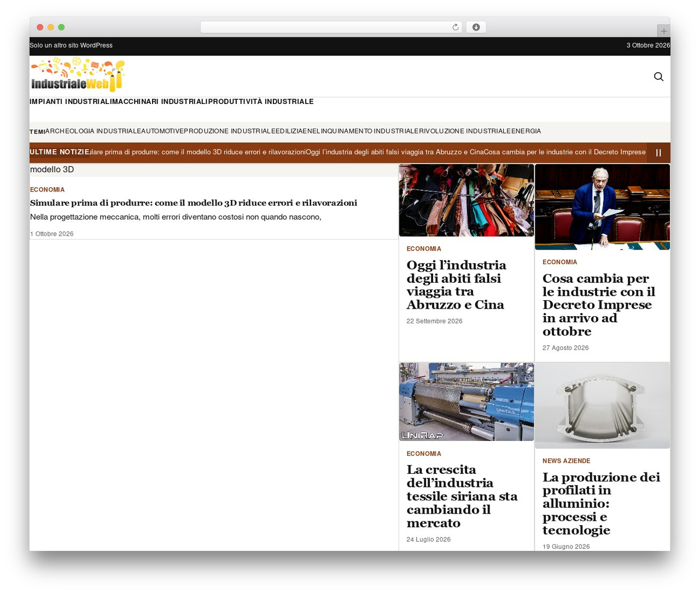
Task: Click ticker headline about Decreto Imprese
Action: (564, 152)
